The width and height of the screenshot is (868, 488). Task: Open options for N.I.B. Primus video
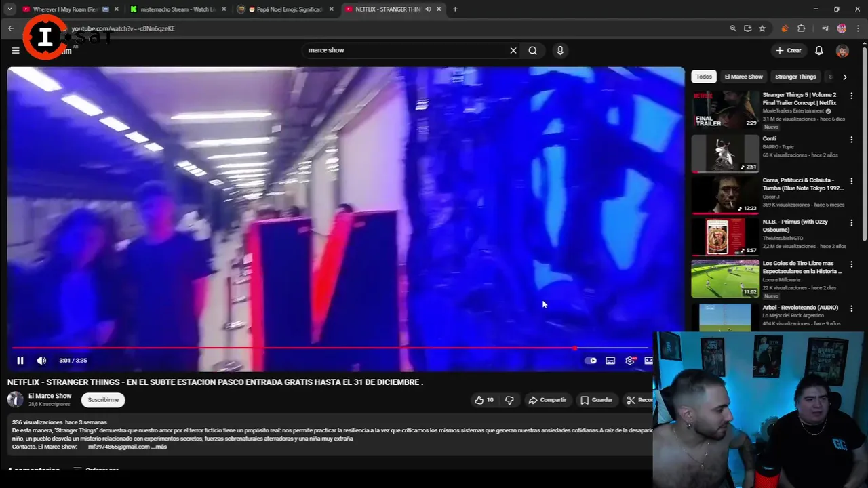[852, 223]
